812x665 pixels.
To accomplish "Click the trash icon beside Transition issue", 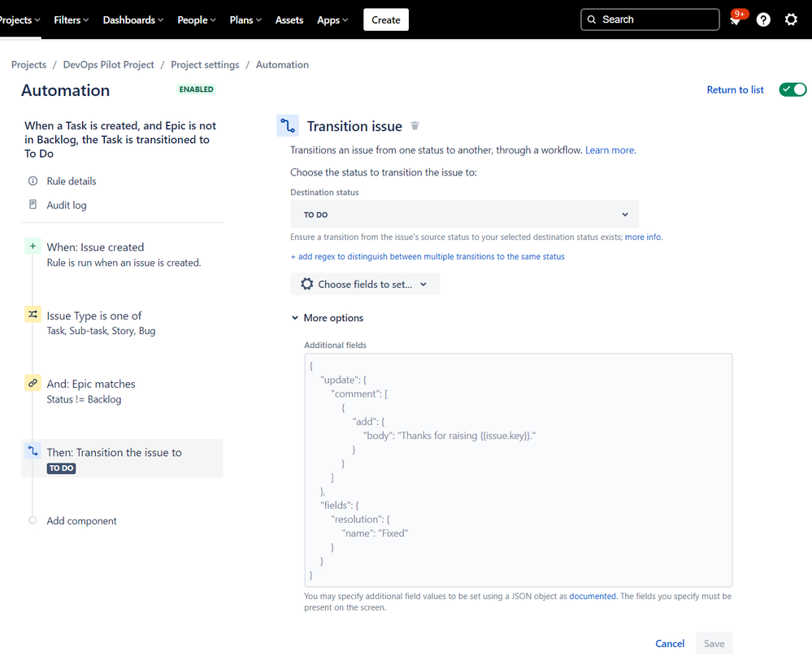I will [x=415, y=126].
